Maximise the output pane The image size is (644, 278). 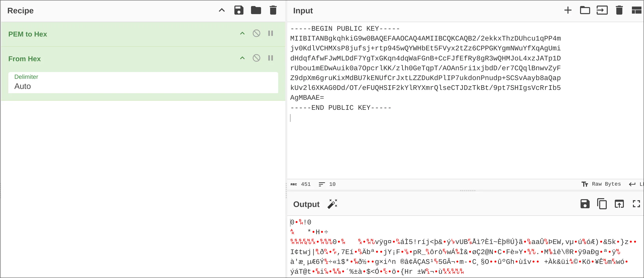tap(636, 204)
